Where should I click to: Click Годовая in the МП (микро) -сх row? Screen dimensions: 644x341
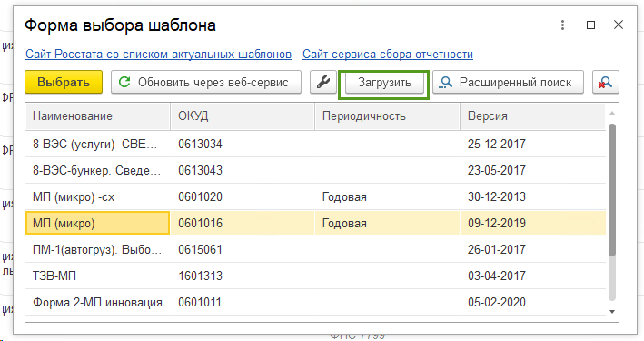[344, 197]
